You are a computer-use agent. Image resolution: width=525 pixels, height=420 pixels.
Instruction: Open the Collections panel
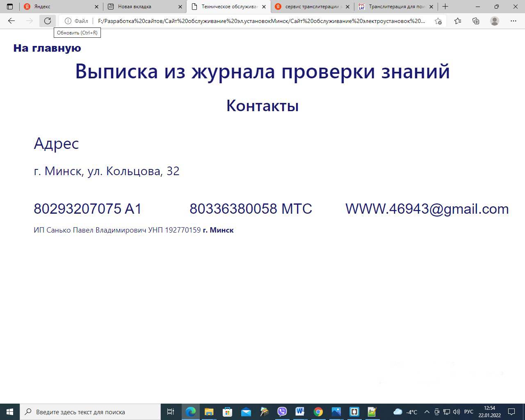click(x=476, y=21)
